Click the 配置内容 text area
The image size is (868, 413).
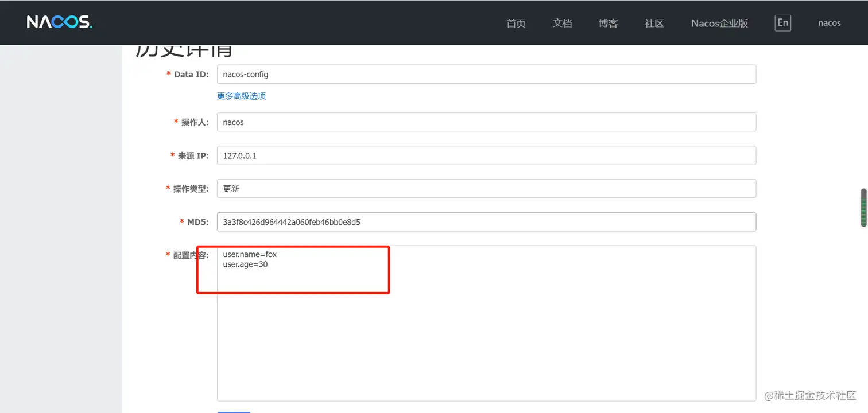tap(486, 324)
